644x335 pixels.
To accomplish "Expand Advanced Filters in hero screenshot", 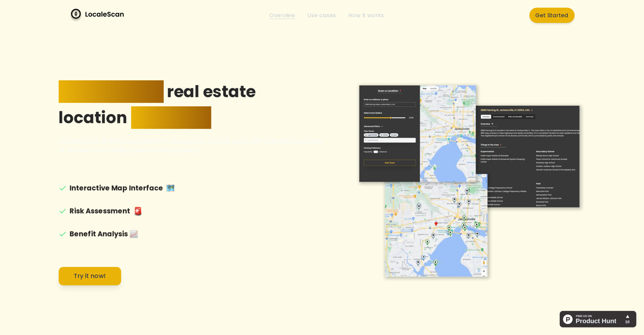I will click(x=374, y=126).
